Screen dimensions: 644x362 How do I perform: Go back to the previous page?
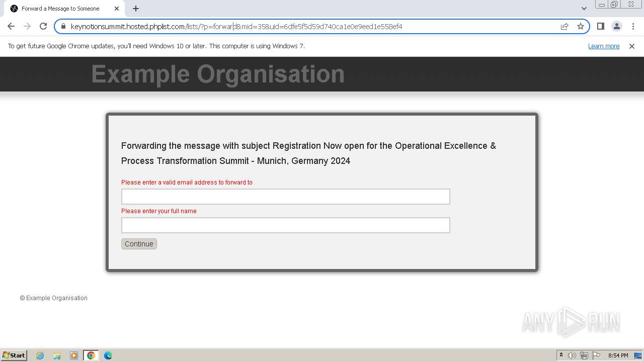coord(11,26)
